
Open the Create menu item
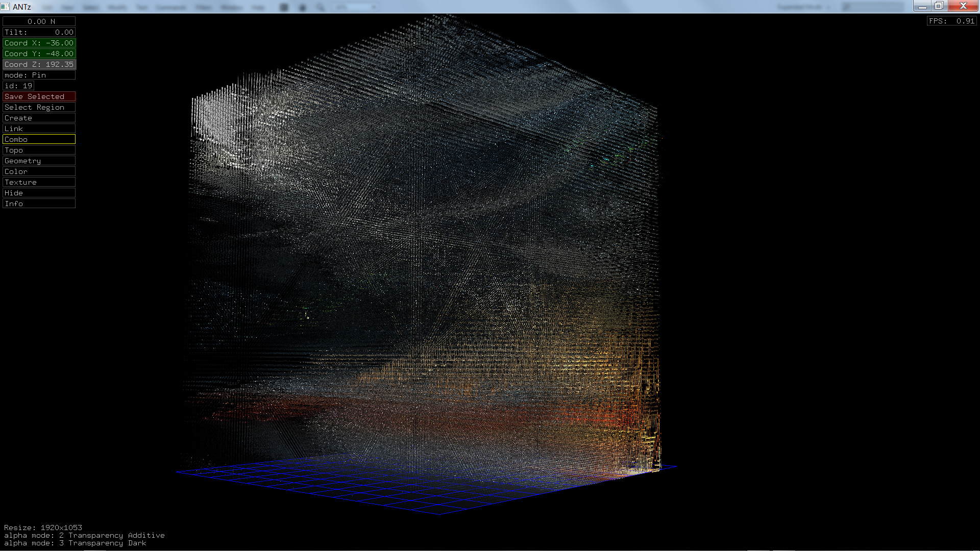(39, 118)
